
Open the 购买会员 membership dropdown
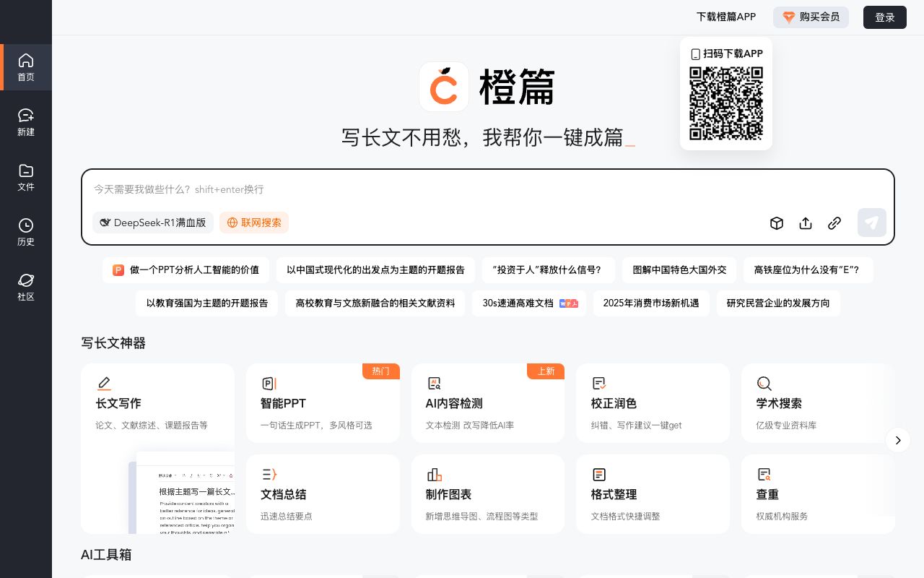click(811, 17)
